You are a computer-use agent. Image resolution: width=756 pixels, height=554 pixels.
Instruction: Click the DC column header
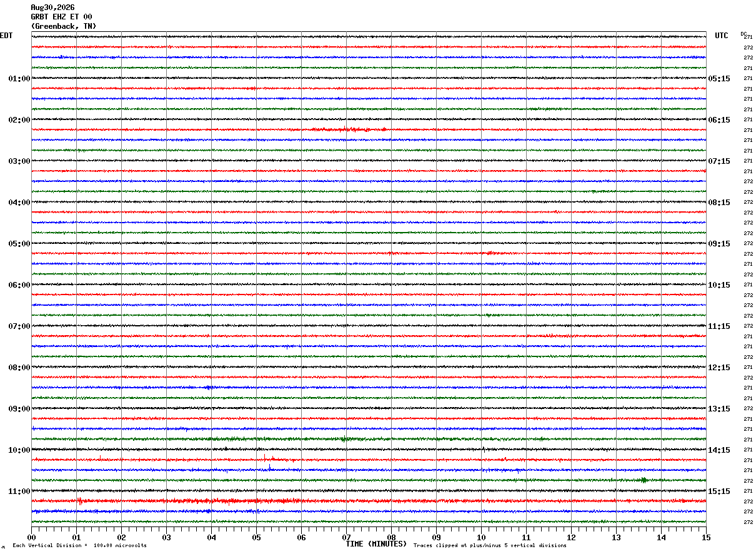pyautogui.click(x=744, y=34)
